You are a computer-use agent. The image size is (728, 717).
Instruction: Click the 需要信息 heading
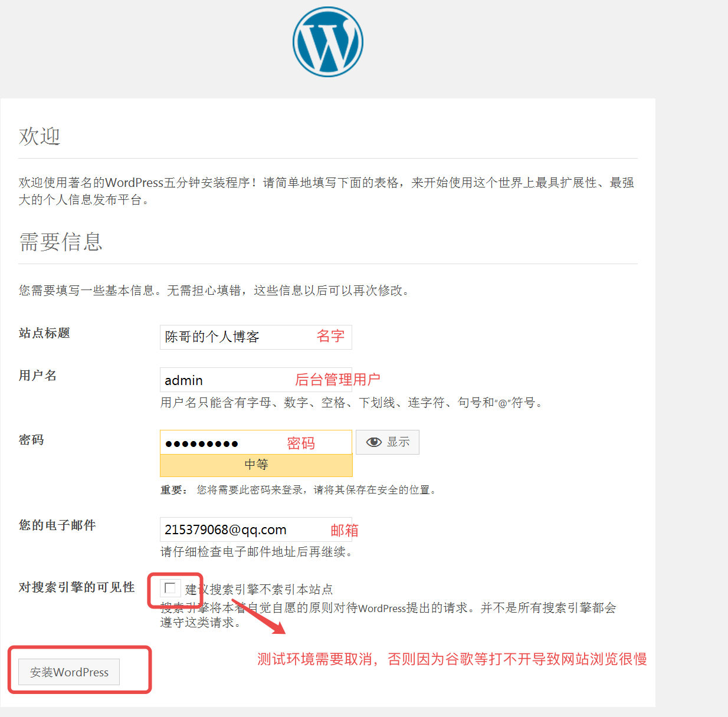coord(61,242)
